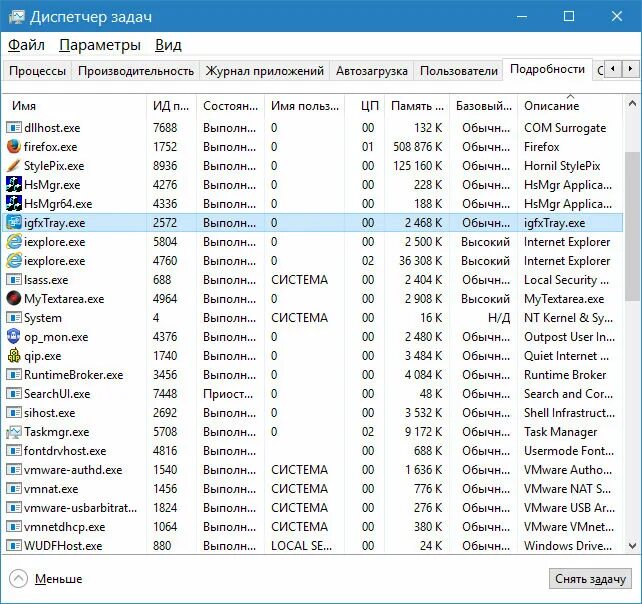Select the RuntimeBroker.exe process name
This screenshot has width=642, height=604.
[x=73, y=375]
